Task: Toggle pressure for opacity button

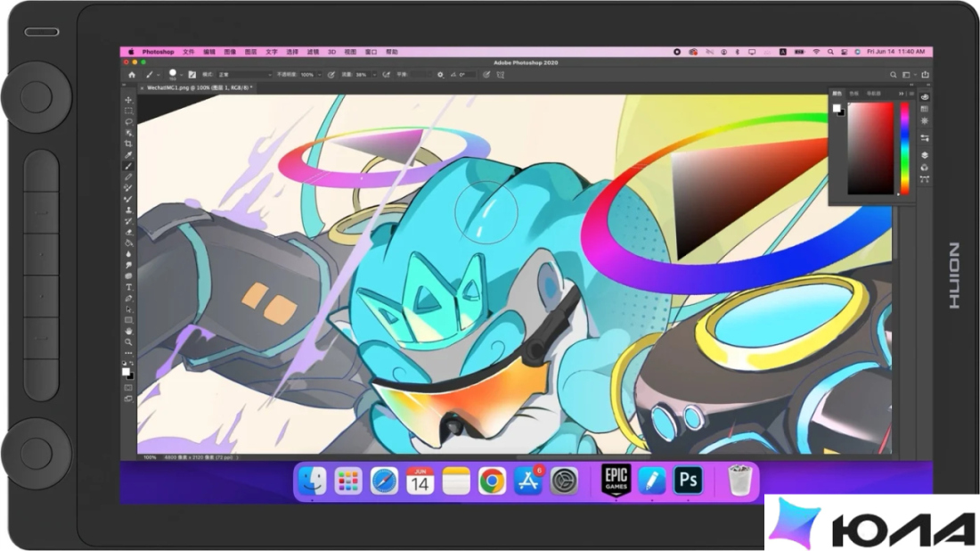Action: tap(331, 74)
